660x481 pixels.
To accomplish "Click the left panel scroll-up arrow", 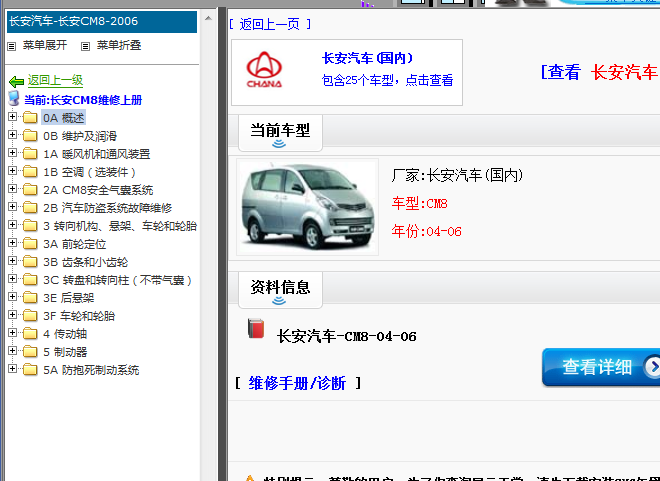I will 208,19.
